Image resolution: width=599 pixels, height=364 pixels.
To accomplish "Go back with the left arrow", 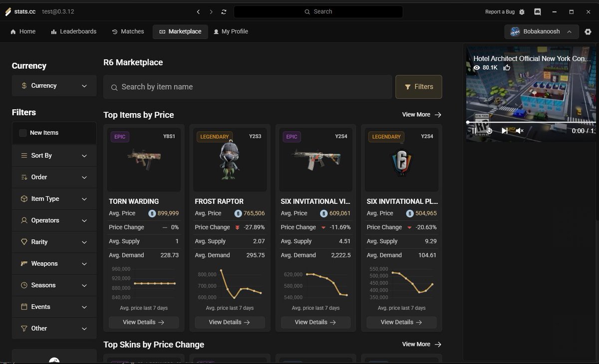I will coord(198,11).
